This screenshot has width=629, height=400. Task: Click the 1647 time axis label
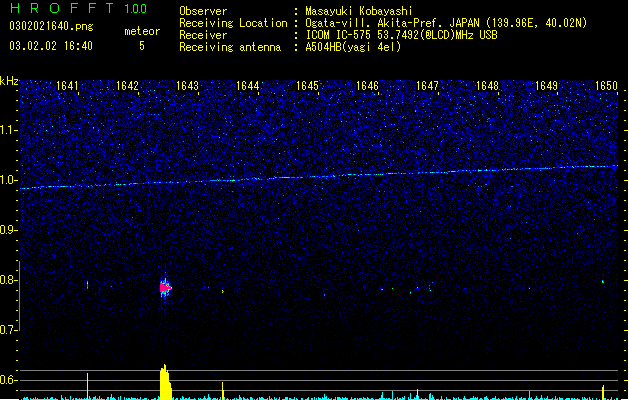tap(427, 86)
